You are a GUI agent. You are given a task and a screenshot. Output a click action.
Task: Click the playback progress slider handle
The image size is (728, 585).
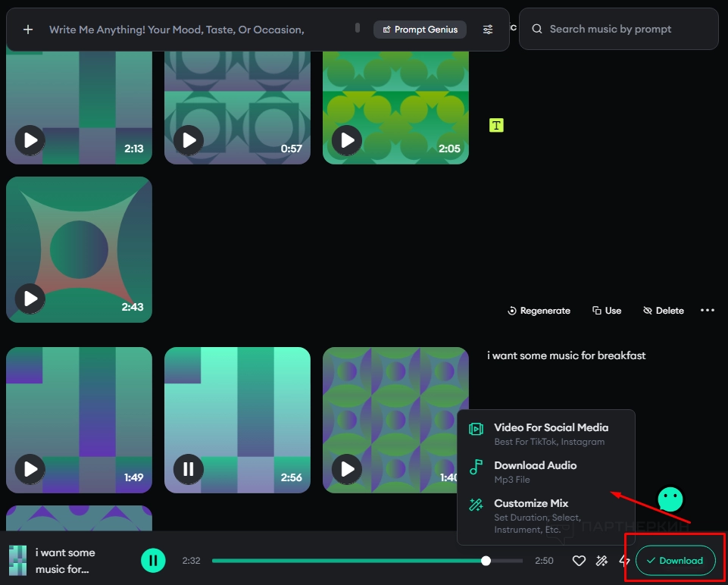point(486,561)
